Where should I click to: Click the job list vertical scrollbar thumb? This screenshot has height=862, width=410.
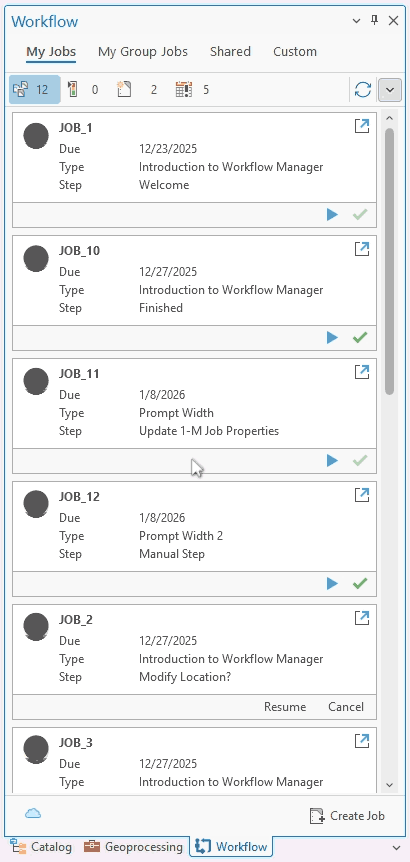point(390,261)
